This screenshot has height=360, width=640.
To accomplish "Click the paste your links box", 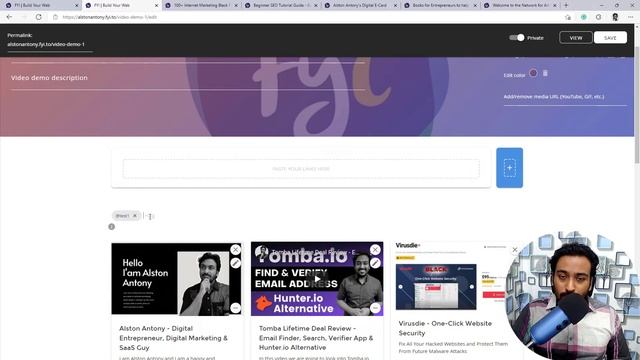I will 301,169.
